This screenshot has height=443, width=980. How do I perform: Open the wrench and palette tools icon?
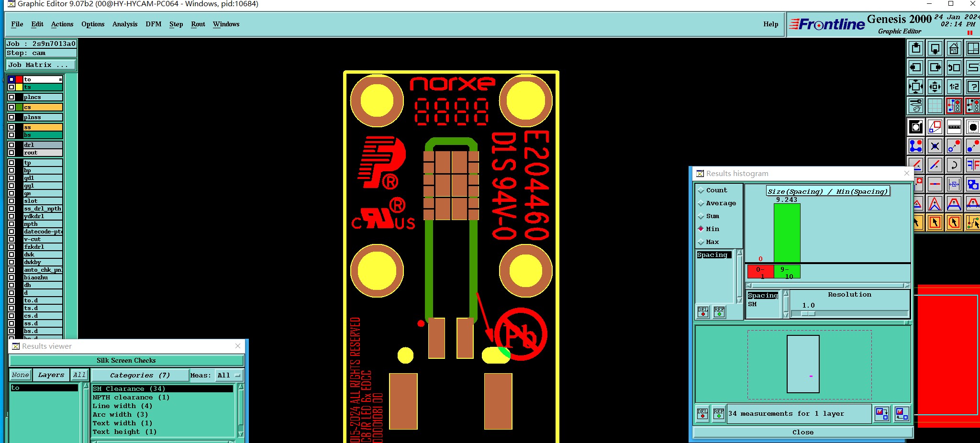click(x=916, y=106)
